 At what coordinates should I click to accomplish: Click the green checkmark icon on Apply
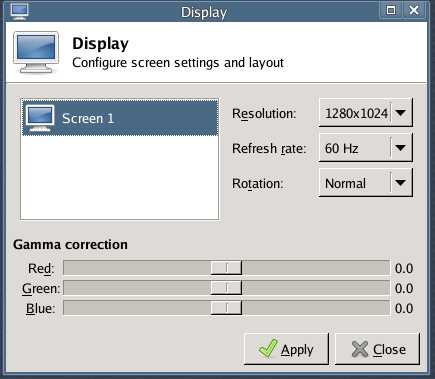tap(268, 349)
